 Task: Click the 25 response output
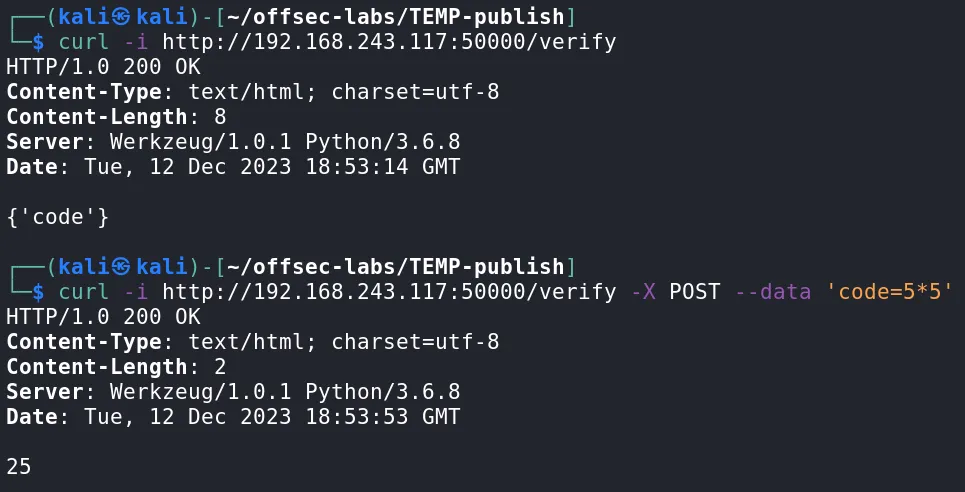pyautogui.click(x=18, y=467)
